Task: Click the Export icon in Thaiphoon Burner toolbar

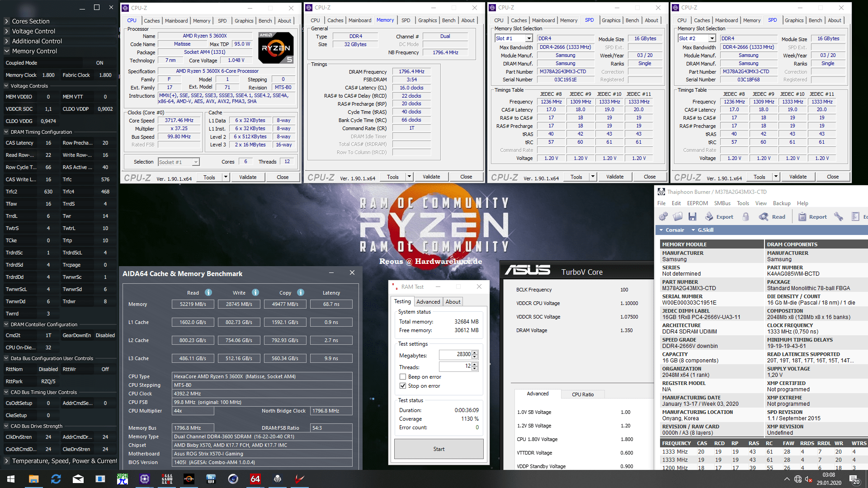Action: tap(719, 217)
